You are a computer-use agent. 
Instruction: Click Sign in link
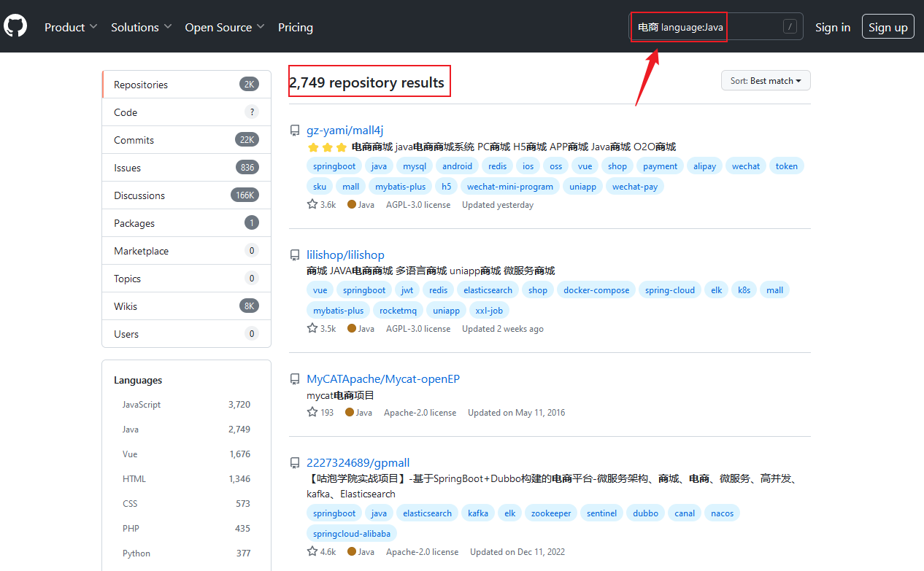point(833,27)
